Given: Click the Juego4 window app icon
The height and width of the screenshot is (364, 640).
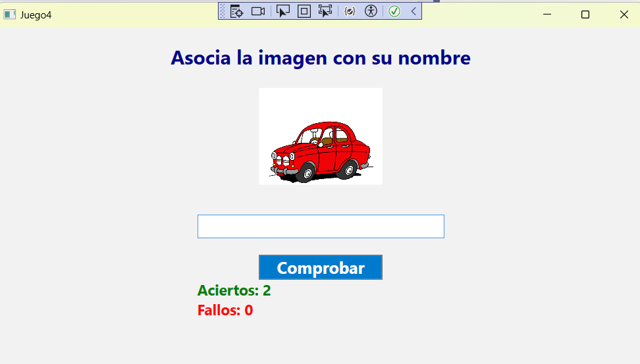Looking at the screenshot, I should click(9, 14).
